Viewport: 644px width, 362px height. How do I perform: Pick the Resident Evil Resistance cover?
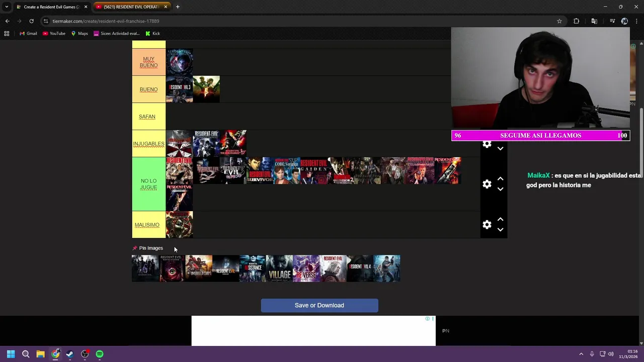[x=253, y=268]
